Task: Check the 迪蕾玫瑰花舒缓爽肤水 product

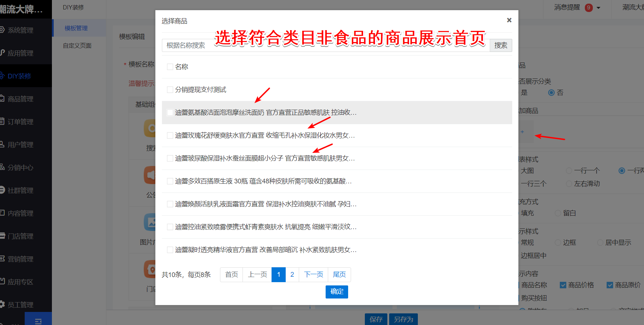Action: (170, 135)
